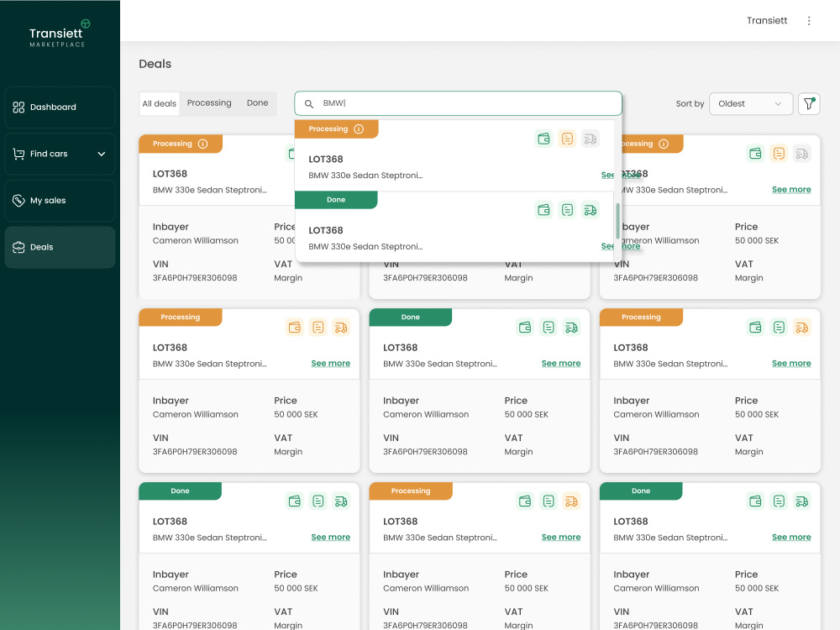Image resolution: width=840 pixels, height=630 pixels.
Task: Click the Transiett Marketplace logo
Action: 59,34
